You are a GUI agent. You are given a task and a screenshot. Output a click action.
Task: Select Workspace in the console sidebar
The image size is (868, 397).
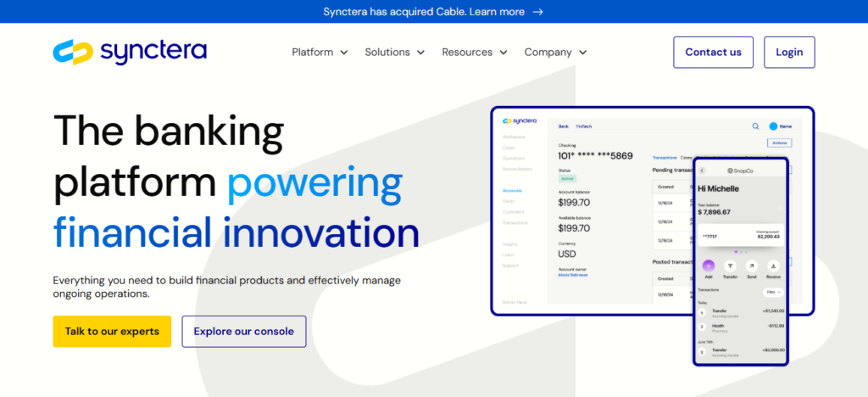tap(514, 137)
